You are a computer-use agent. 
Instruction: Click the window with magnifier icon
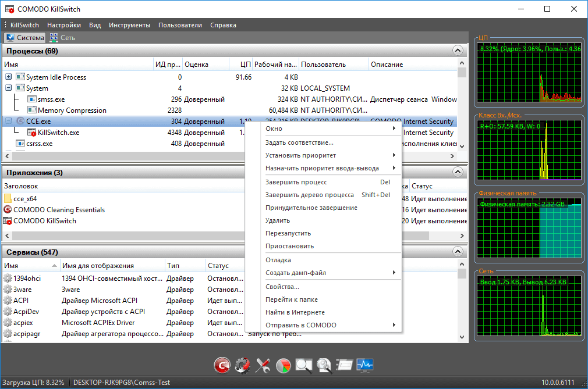pyautogui.click(x=303, y=365)
